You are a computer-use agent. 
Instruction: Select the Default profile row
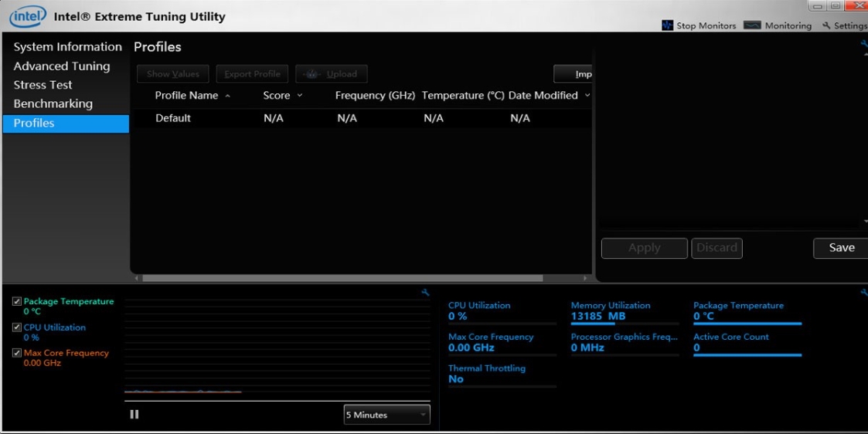click(173, 118)
